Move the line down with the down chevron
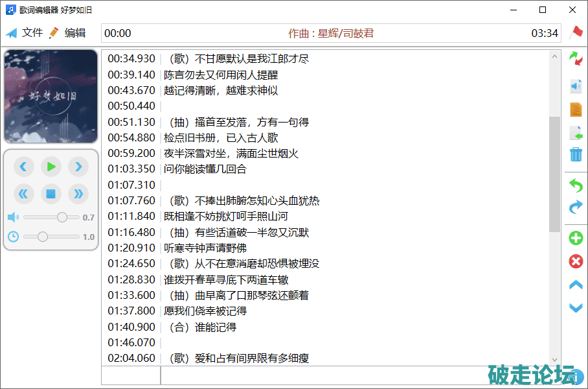This screenshot has width=588, height=389. point(575,308)
